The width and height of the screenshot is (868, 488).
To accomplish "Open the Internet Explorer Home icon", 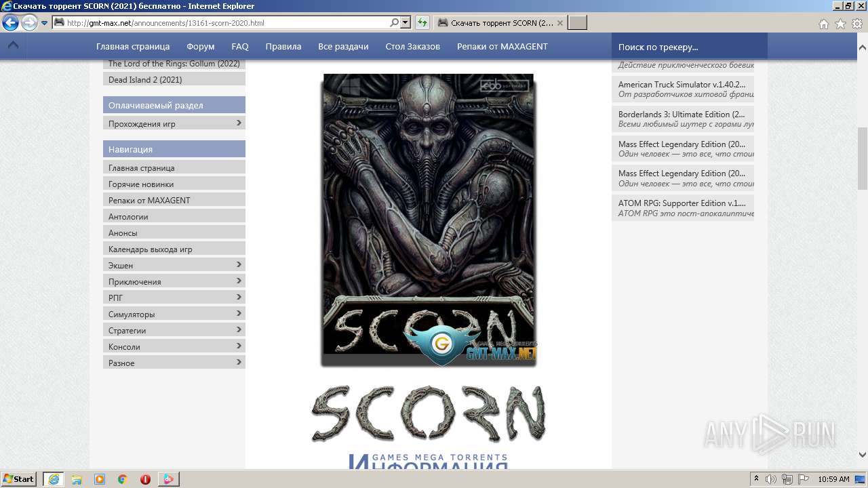I will pyautogui.click(x=823, y=24).
